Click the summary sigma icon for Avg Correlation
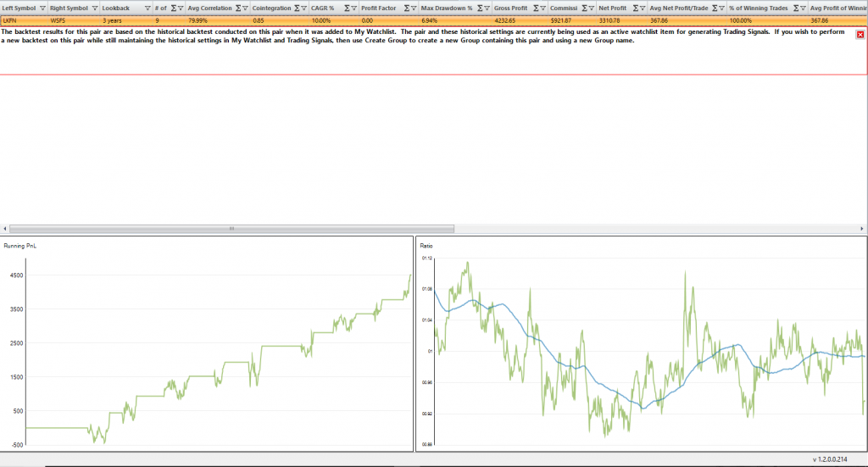Viewport: 868px width, 467px height. coord(238,8)
